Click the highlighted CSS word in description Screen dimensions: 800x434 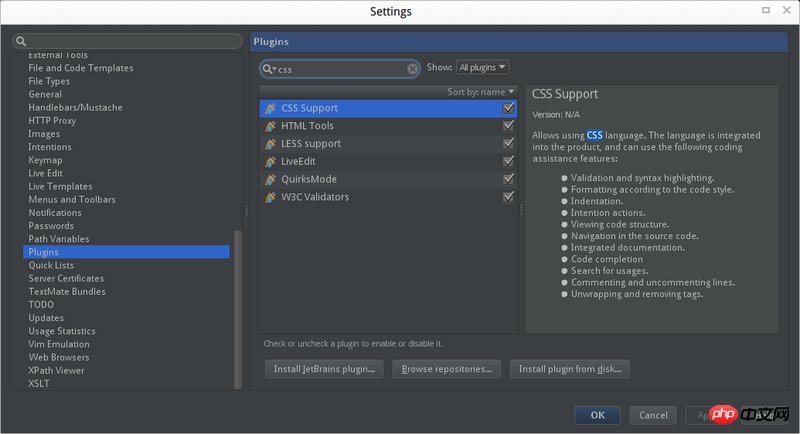[594, 135]
